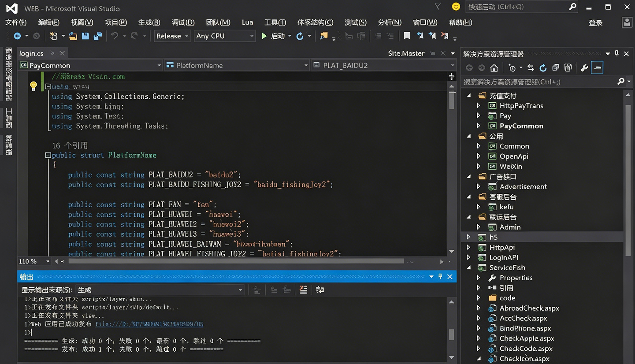Click the Home icon in Solution Explorer
The width and height of the screenshot is (635, 364).
tap(494, 68)
